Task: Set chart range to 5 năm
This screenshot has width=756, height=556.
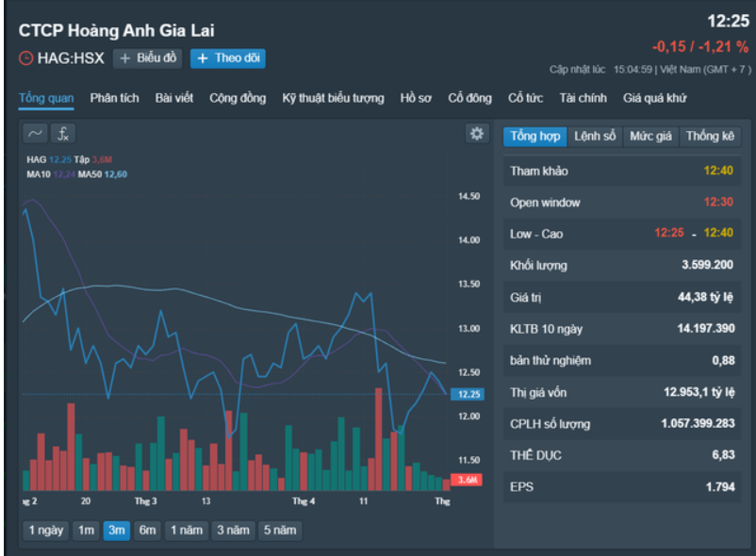Action: coord(280,531)
